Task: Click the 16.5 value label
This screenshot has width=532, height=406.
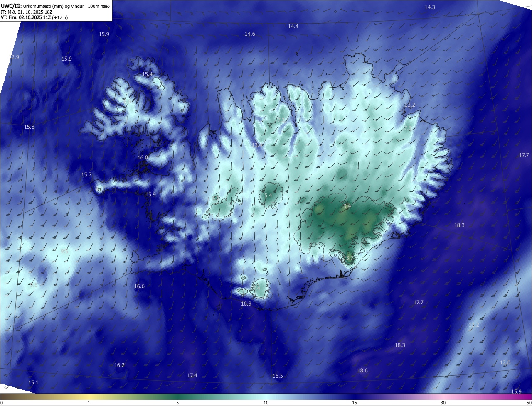Action: [278, 376]
